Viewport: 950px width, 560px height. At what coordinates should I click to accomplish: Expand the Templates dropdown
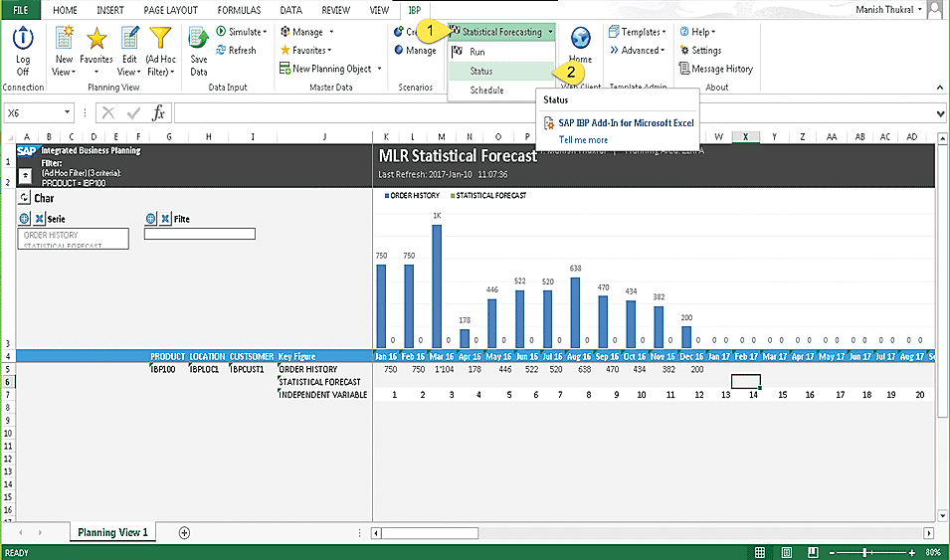tap(665, 32)
